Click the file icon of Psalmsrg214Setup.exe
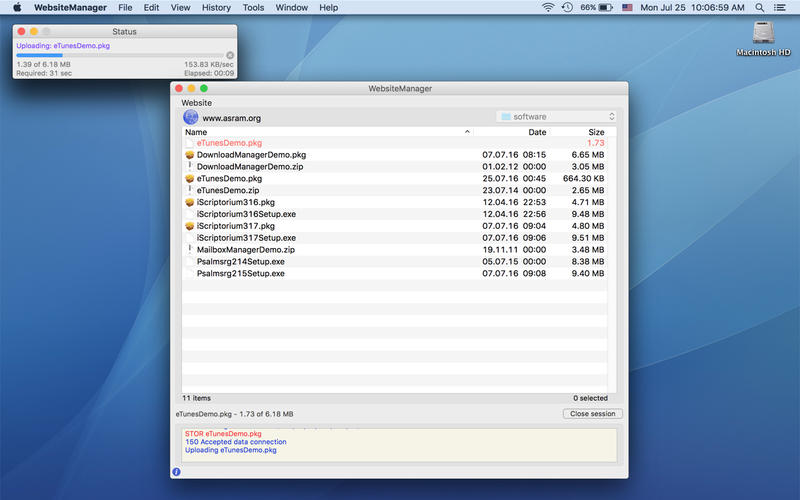 [190, 262]
